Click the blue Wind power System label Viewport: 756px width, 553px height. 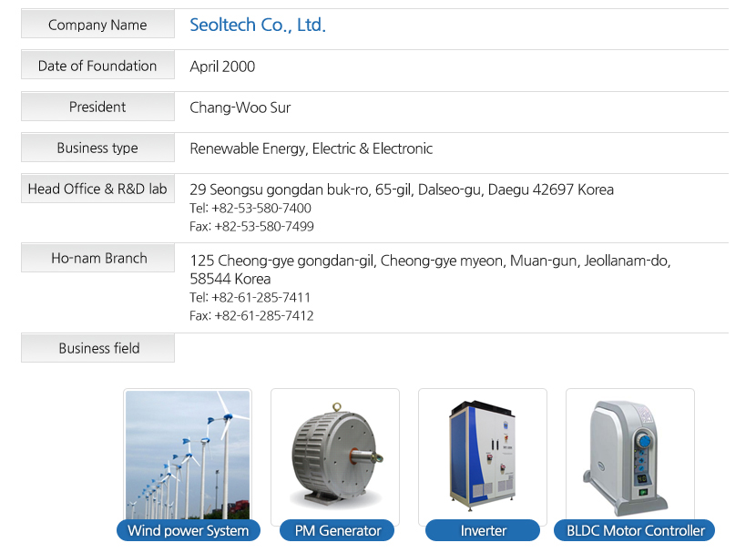(189, 530)
